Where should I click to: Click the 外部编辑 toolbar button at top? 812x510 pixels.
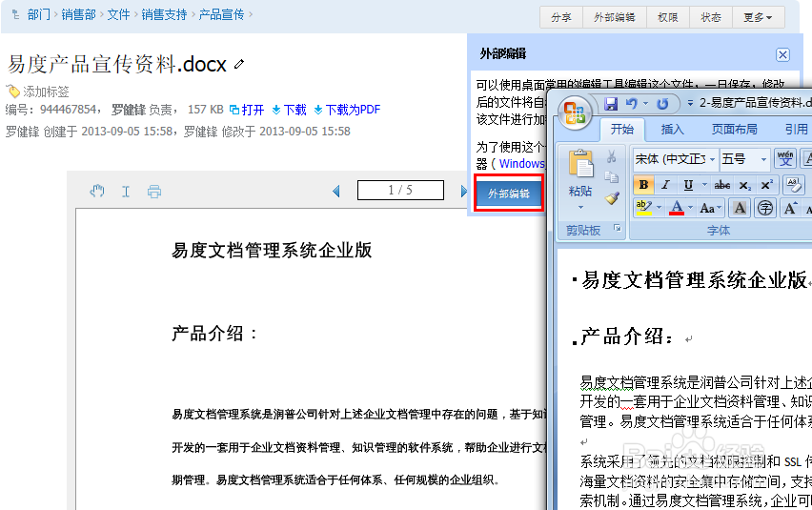click(x=614, y=17)
